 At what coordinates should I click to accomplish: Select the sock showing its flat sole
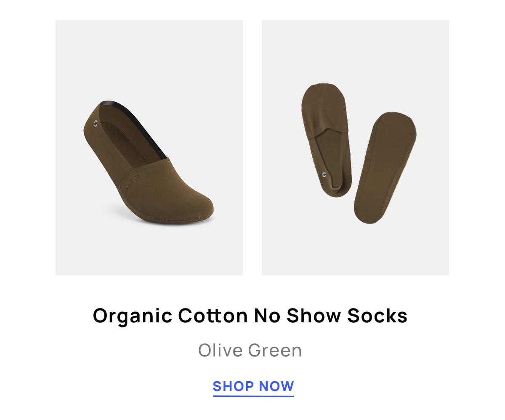(x=385, y=167)
